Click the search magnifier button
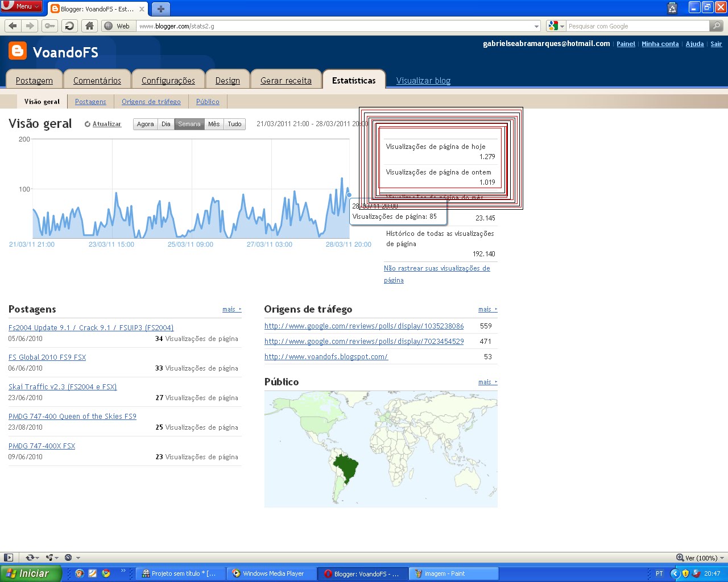Image resolution: width=728 pixels, height=582 pixels. tap(717, 26)
